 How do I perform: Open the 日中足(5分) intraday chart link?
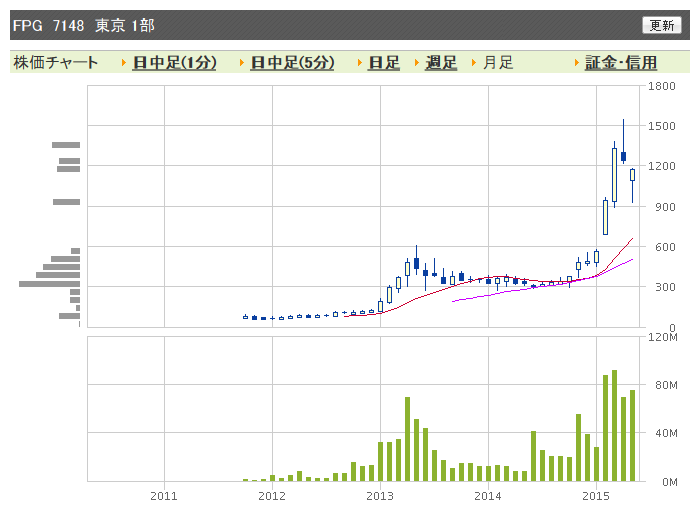(x=292, y=62)
